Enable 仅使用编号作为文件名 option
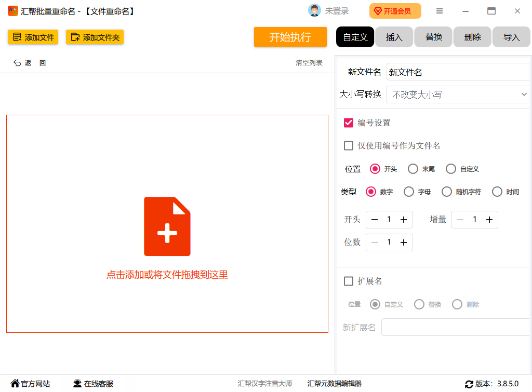 pos(348,146)
